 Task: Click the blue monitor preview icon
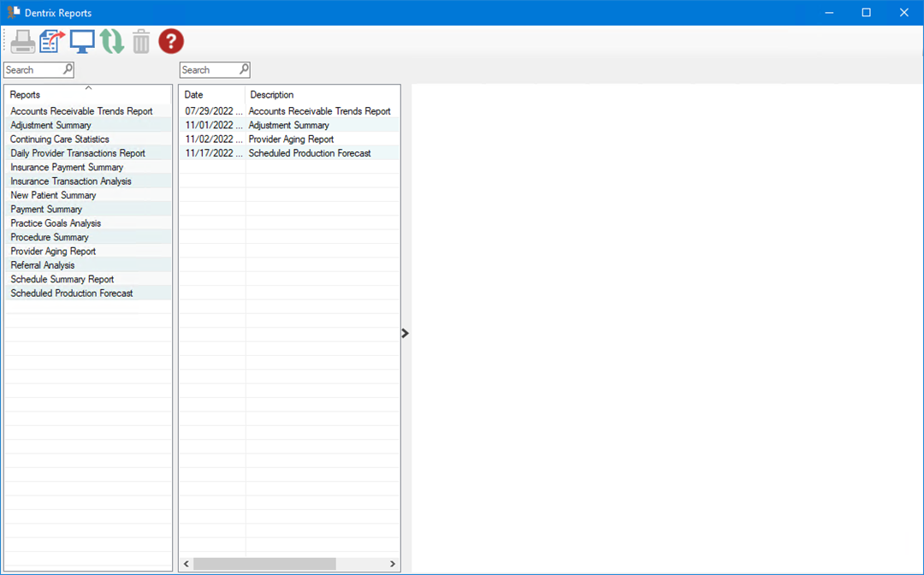coord(82,41)
